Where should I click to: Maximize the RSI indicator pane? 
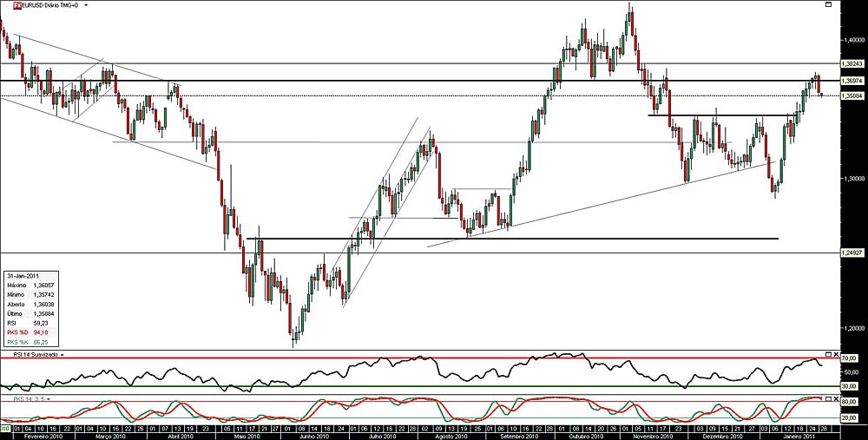point(828,354)
